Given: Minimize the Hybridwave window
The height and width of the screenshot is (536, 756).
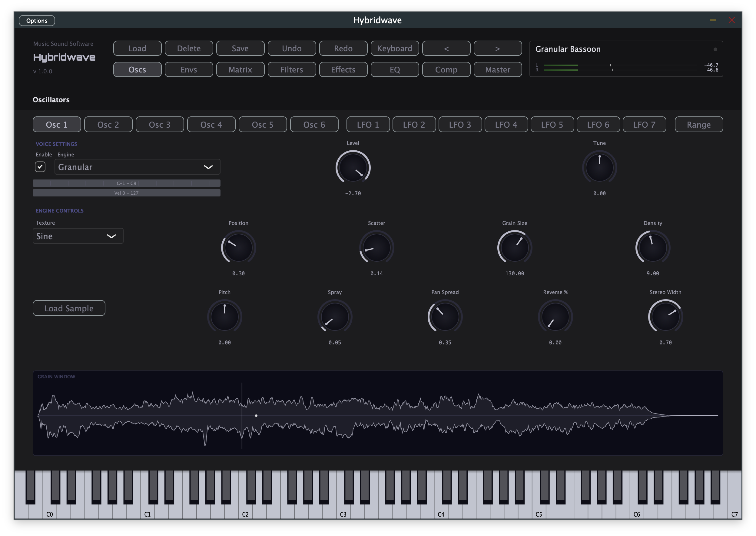Looking at the screenshot, I should click(712, 20).
